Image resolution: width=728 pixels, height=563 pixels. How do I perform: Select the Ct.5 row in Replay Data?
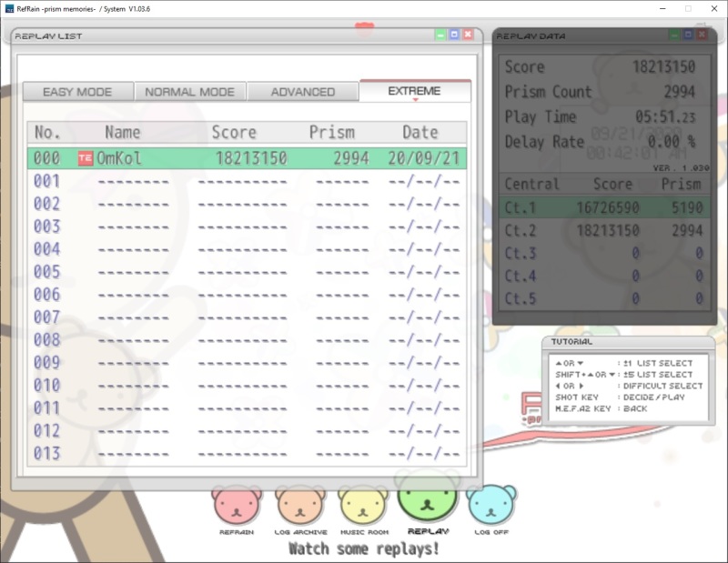pyautogui.click(x=604, y=298)
